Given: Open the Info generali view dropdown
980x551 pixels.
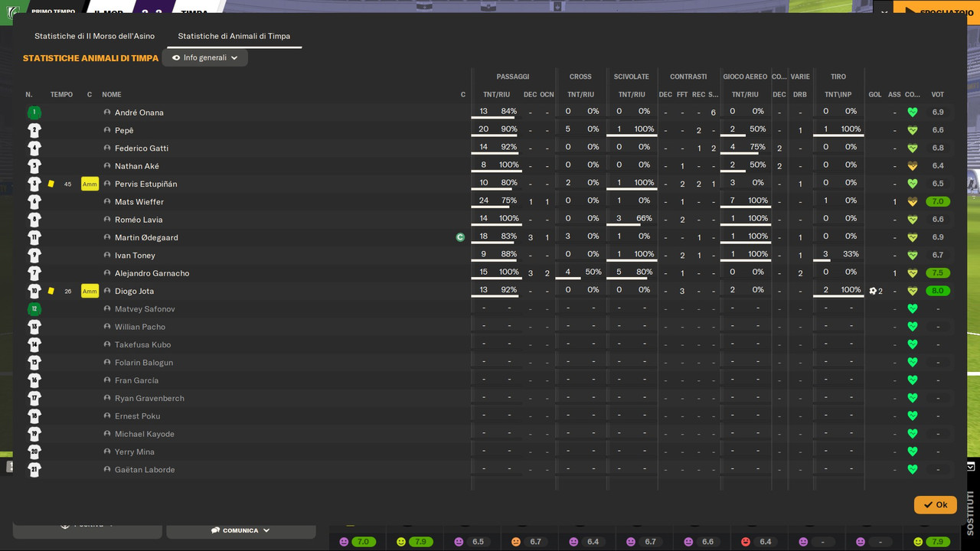Looking at the screenshot, I should 205,57.
